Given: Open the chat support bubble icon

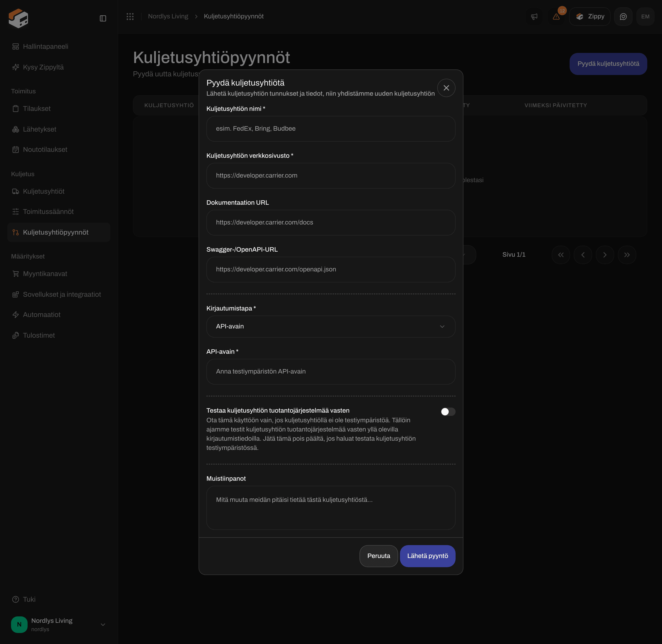Looking at the screenshot, I should tap(623, 17).
